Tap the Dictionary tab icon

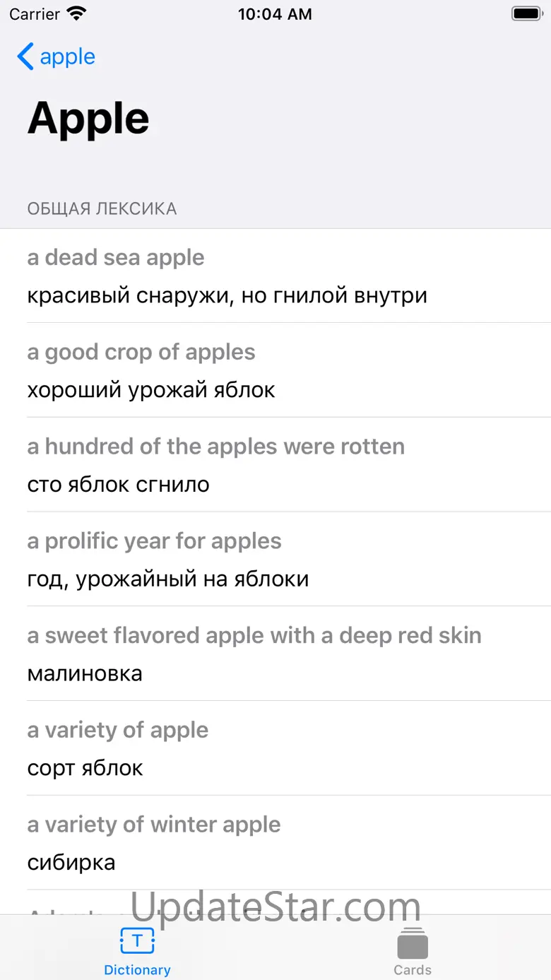point(137,940)
